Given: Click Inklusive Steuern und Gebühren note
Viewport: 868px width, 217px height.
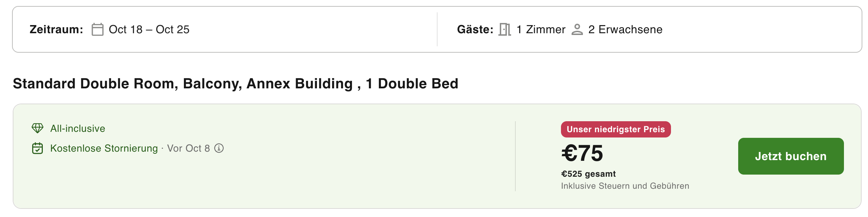Looking at the screenshot, I should (625, 186).
